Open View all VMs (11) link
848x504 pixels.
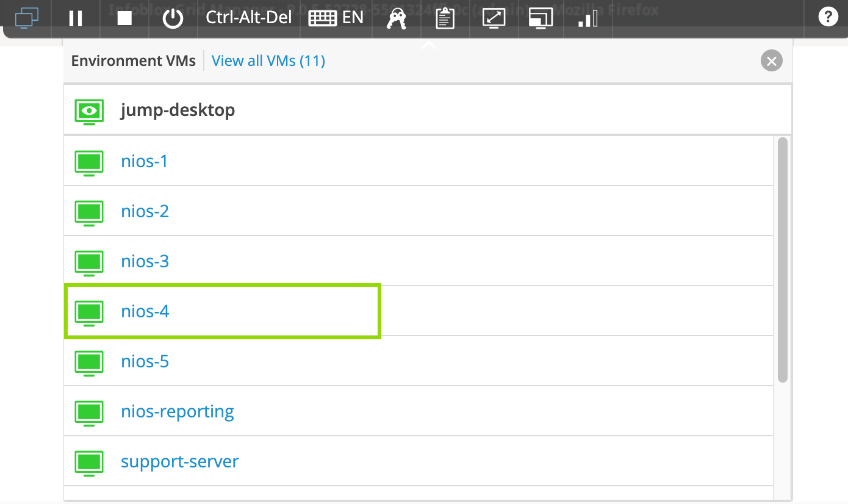coord(268,61)
